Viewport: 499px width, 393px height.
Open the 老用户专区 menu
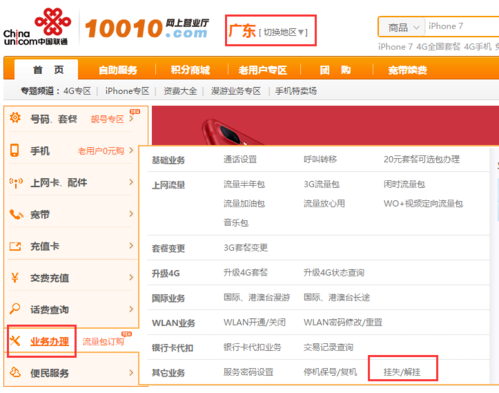click(x=263, y=70)
